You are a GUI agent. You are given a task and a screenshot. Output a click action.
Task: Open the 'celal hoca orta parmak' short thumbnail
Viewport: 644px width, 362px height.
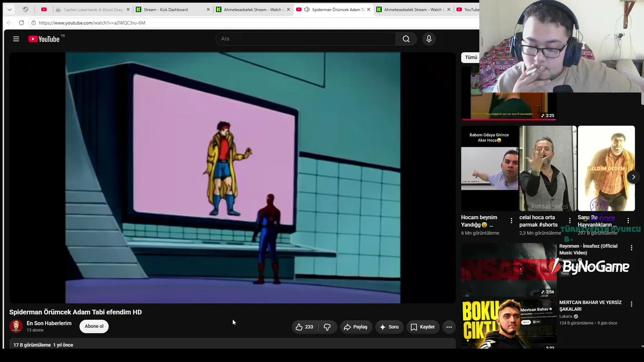547,168
